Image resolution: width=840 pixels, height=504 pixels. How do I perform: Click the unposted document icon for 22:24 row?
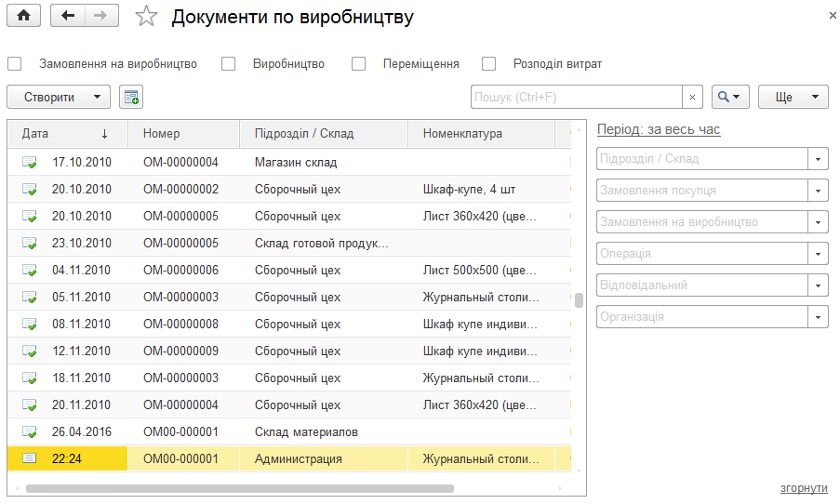(30, 458)
